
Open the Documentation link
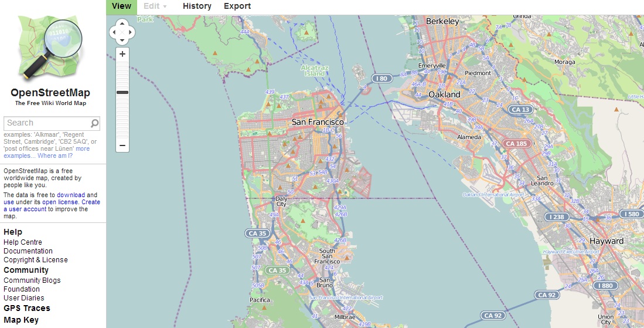point(28,251)
